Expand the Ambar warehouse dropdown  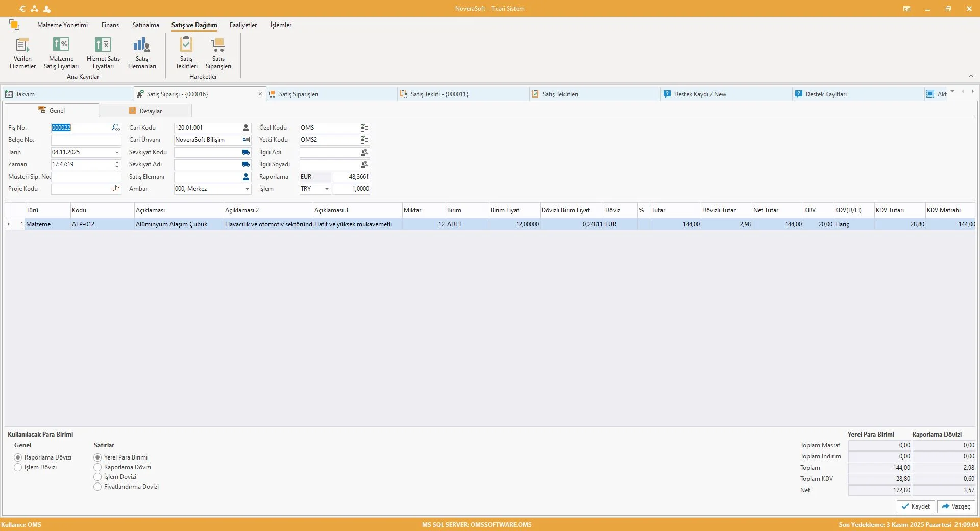click(x=247, y=189)
